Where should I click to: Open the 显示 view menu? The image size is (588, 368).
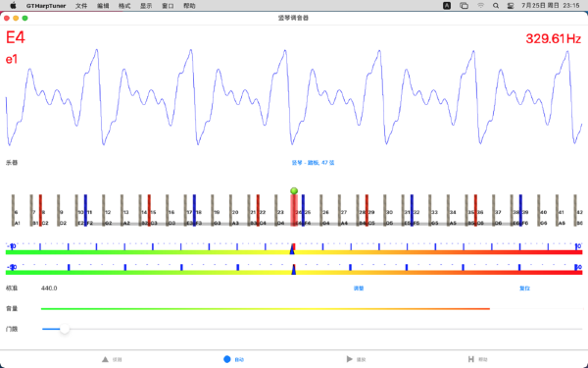[146, 6]
